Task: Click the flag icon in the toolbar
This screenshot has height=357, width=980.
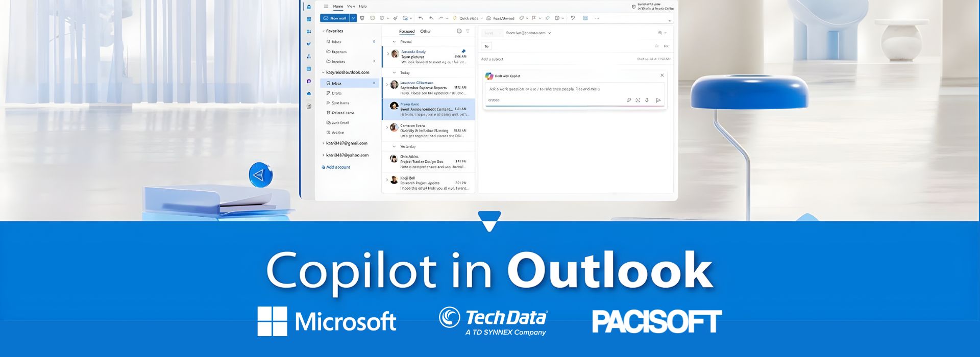Action: 534,18
